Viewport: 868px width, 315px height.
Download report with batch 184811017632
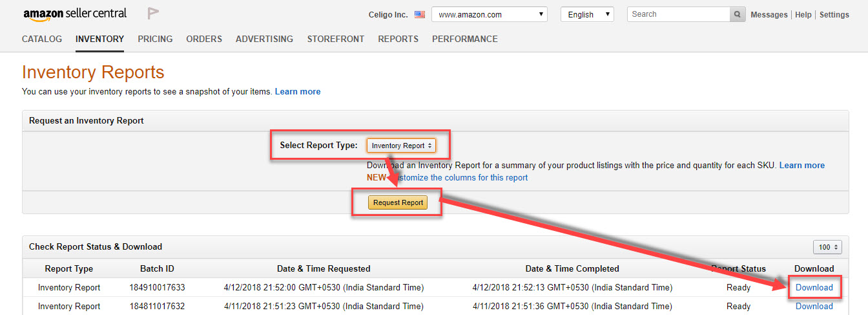tap(814, 306)
